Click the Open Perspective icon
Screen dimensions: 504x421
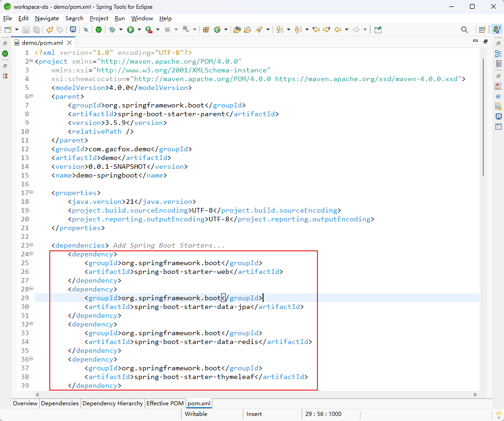[482, 30]
